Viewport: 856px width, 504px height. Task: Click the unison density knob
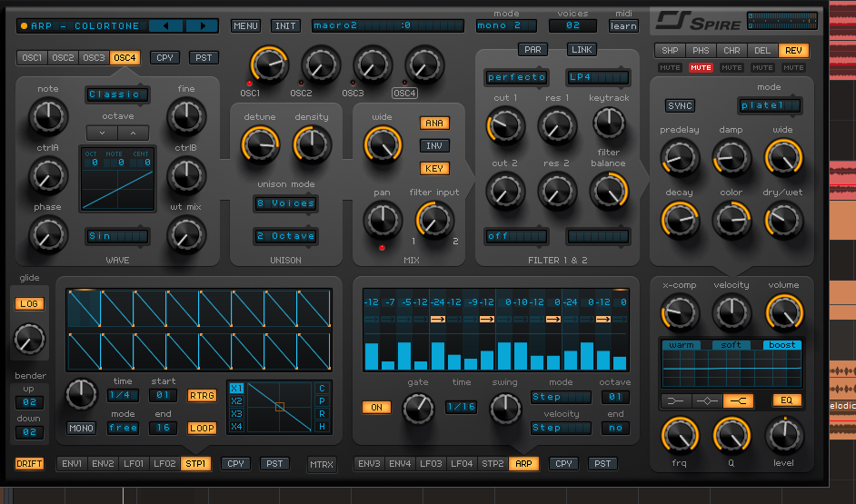312,145
